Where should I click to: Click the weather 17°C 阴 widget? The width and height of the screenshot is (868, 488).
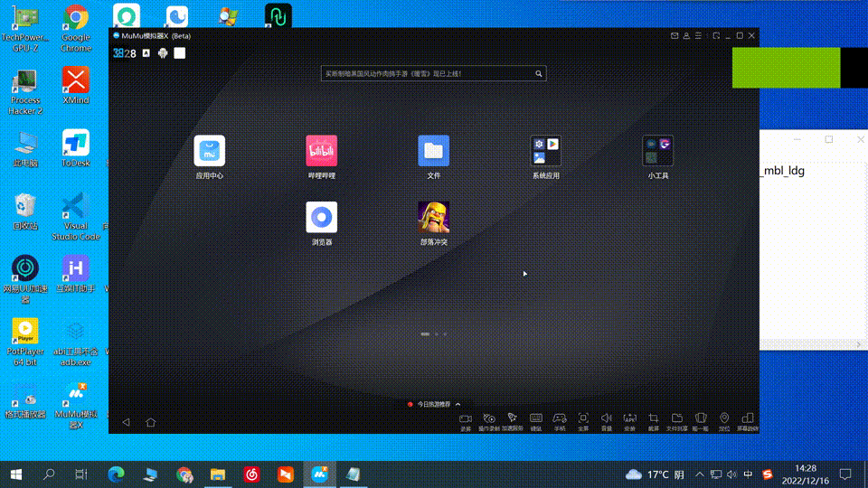655,474
